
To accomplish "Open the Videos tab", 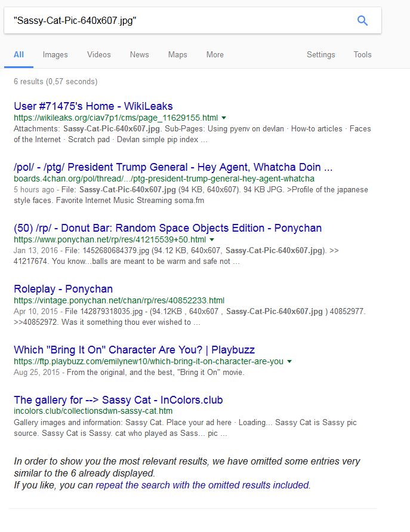I will [x=98, y=54].
